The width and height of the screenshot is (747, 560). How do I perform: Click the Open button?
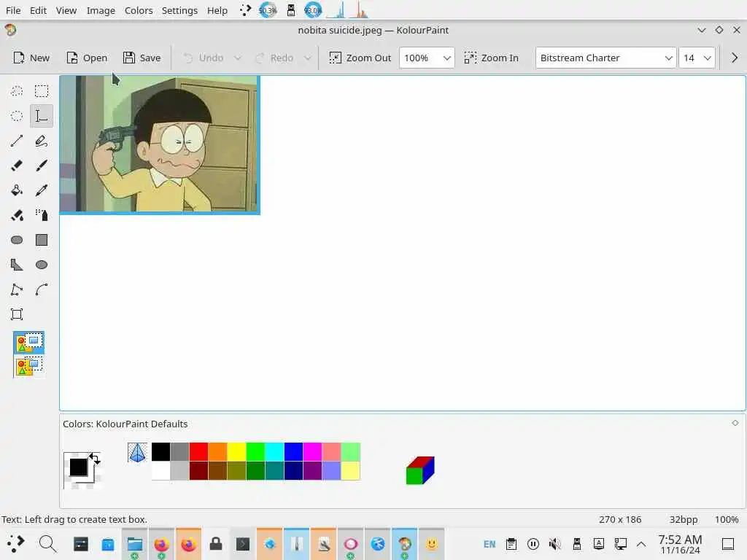click(87, 58)
